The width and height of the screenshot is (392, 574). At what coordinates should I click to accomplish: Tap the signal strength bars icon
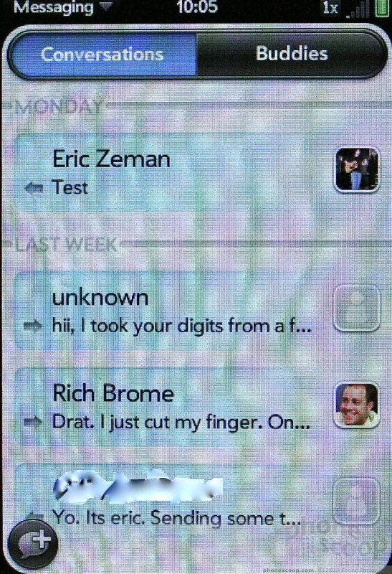coord(358,9)
